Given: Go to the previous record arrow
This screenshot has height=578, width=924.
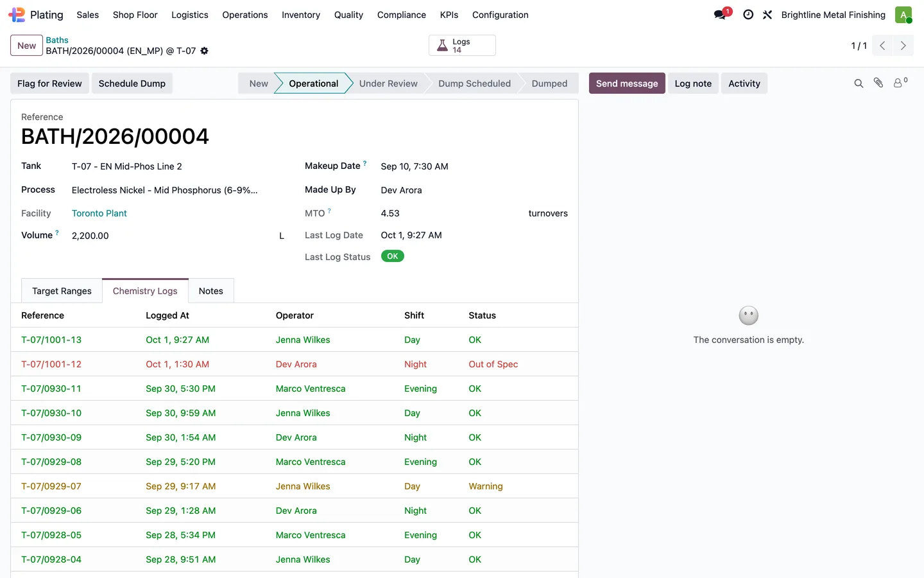Looking at the screenshot, I should [x=882, y=46].
